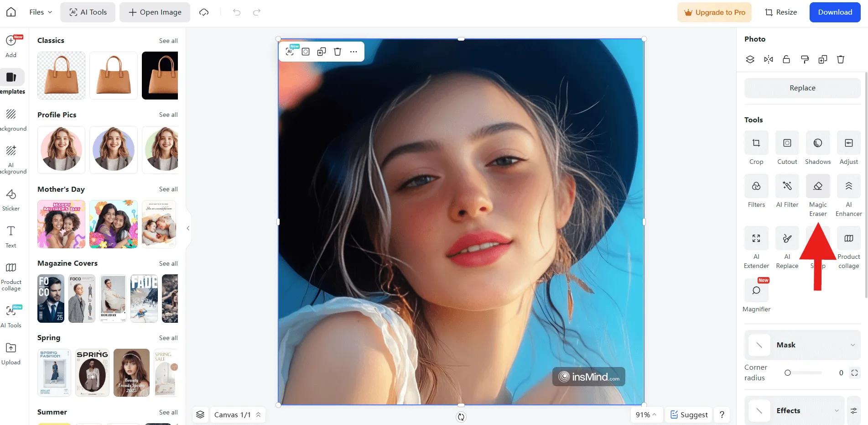Open the Add panel in sidebar
This screenshot has height=425, width=868.
point(11,46)
